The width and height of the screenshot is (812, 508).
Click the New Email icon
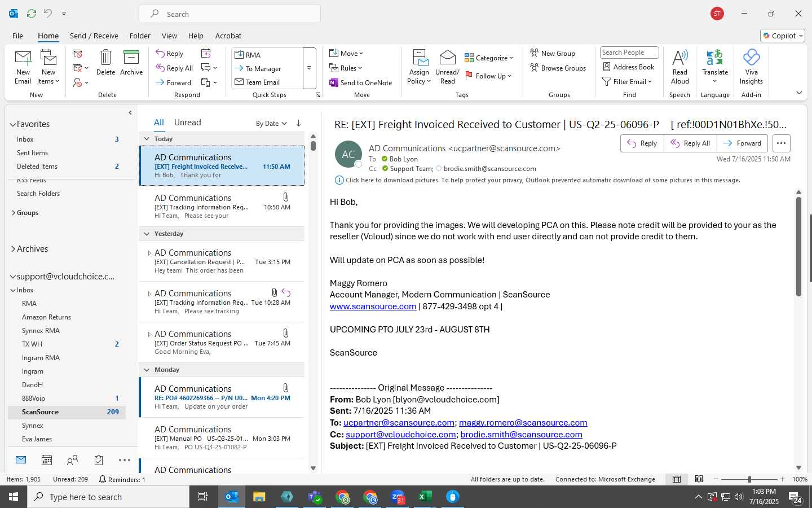pyautogui.click(x=23, y=67)
